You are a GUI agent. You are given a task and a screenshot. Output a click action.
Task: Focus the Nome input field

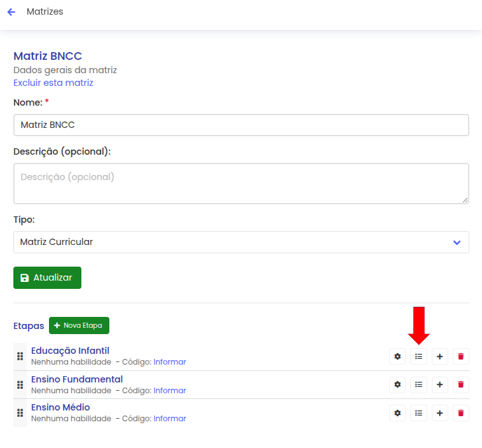coord(241,125)
